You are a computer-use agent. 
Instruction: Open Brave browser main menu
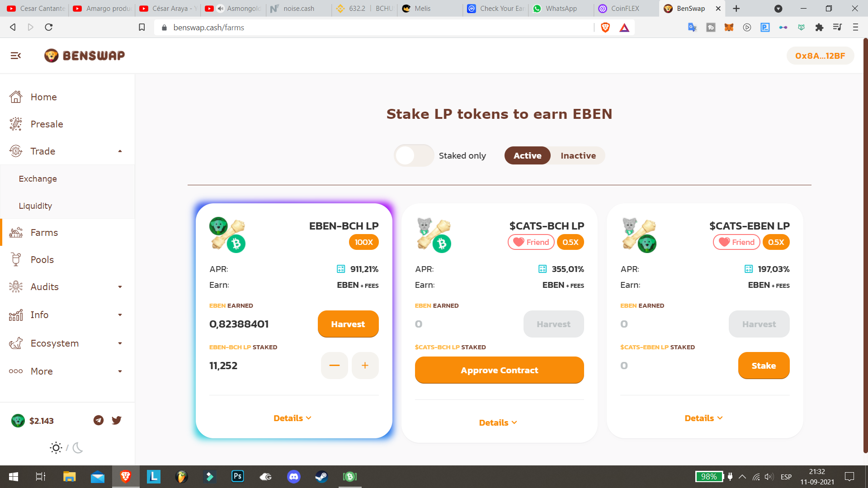click(x=855, y=28)
